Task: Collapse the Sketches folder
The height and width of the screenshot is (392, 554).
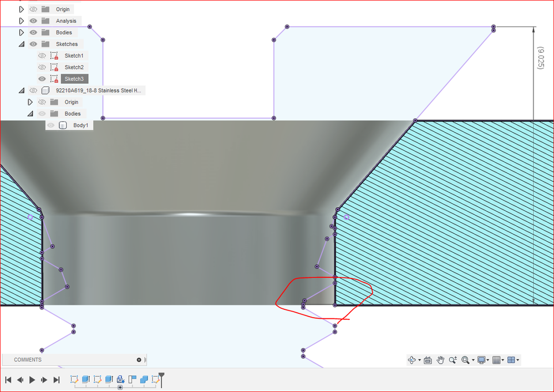Action: click(22, 44)
